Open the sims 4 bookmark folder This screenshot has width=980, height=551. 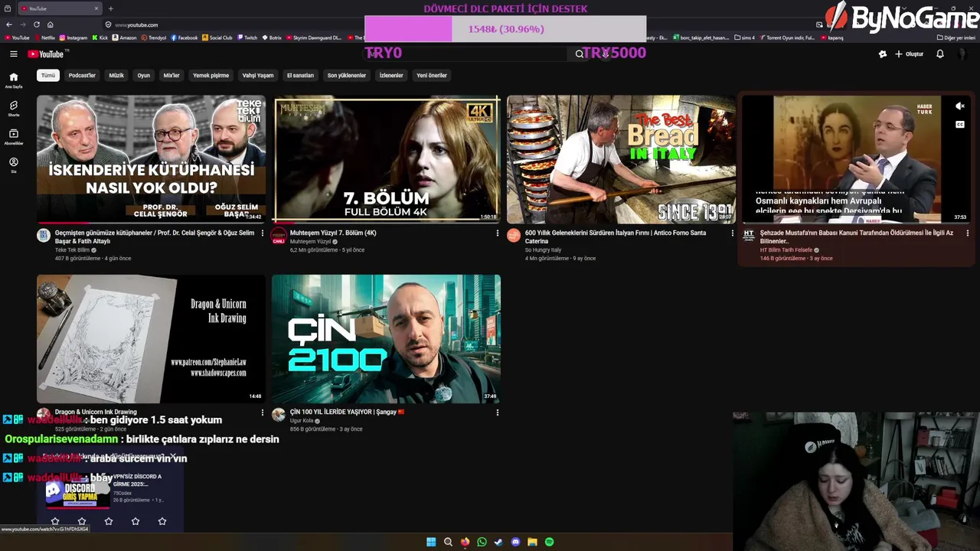tap(744, 37)
